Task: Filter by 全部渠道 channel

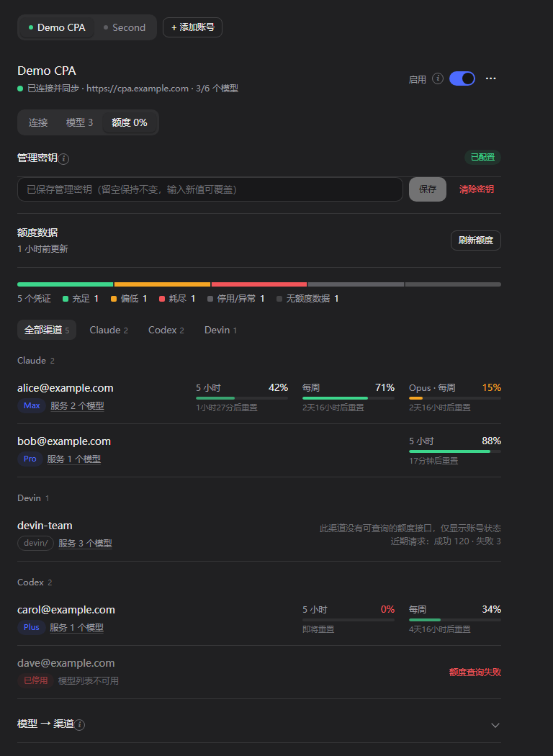Action: tap(47, 330)
